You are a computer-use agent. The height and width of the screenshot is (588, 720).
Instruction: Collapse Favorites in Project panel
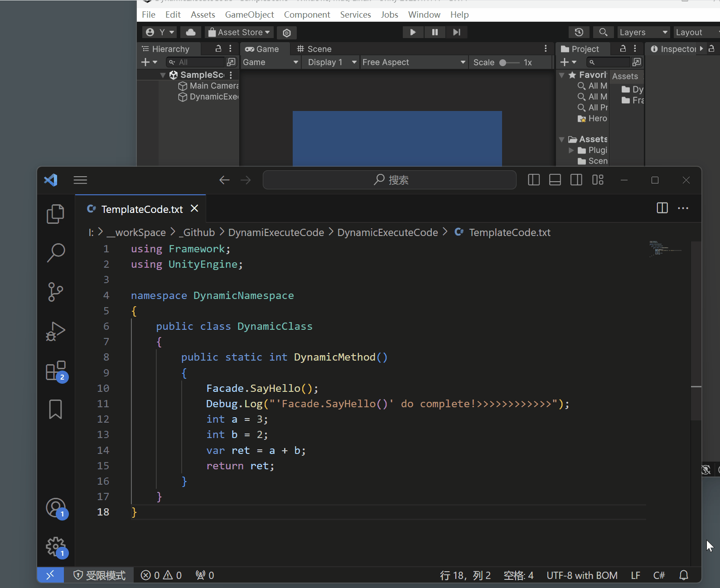coord(562,75)
